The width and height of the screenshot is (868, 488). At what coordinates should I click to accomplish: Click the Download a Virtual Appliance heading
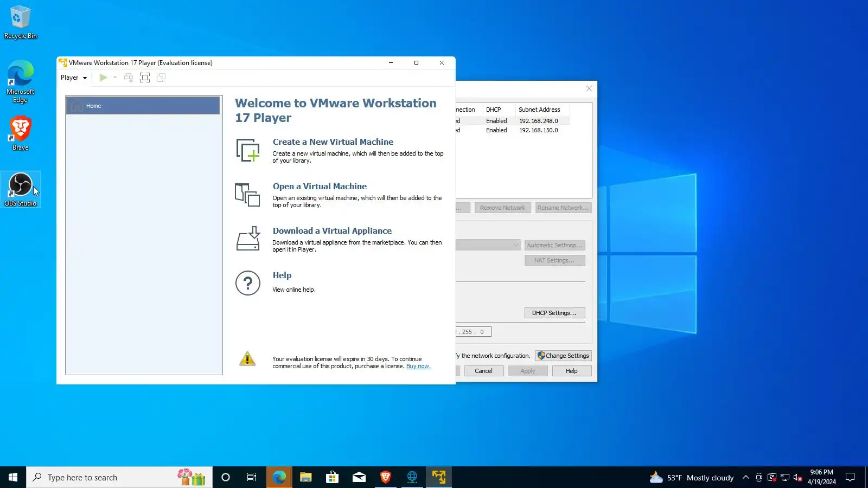(x=332, y=231)
